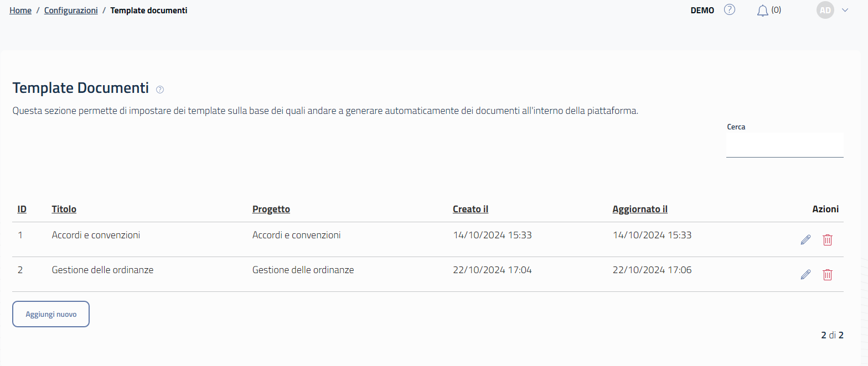Go to Home breadcrumb link
This screenshot has height=366, width=868.
click(x=20, y=11)
